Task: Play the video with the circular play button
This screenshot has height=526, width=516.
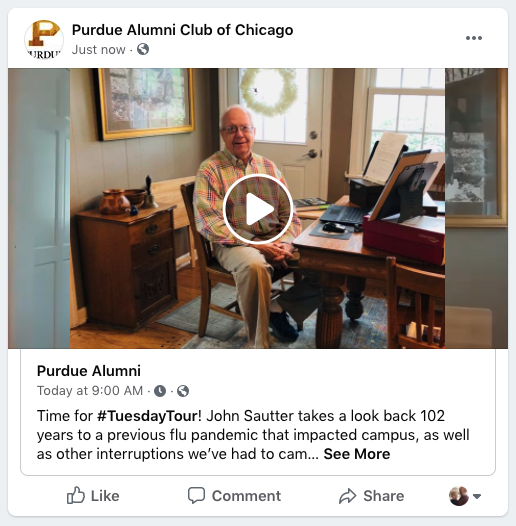Action: pos(258,209)
